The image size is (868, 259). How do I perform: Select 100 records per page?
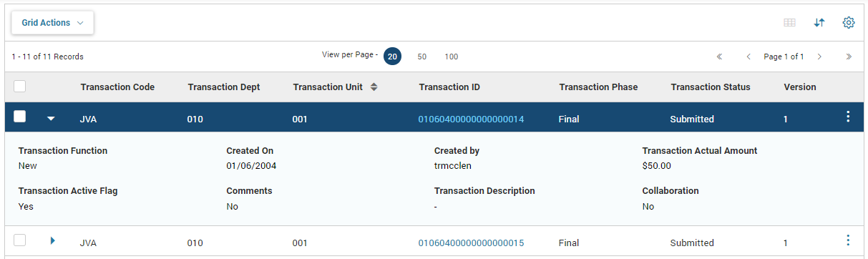pyautogui.click(x=452, y=57)
